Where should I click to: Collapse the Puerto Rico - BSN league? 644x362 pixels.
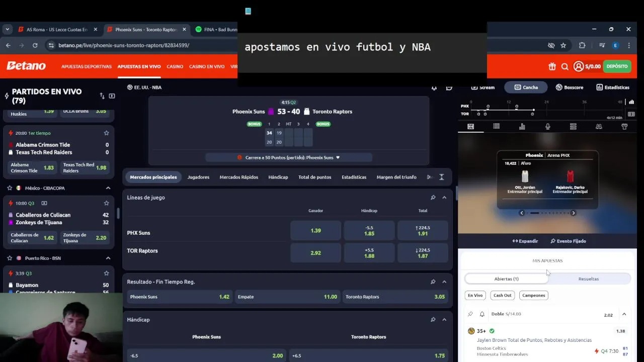(x=108, y=258)
